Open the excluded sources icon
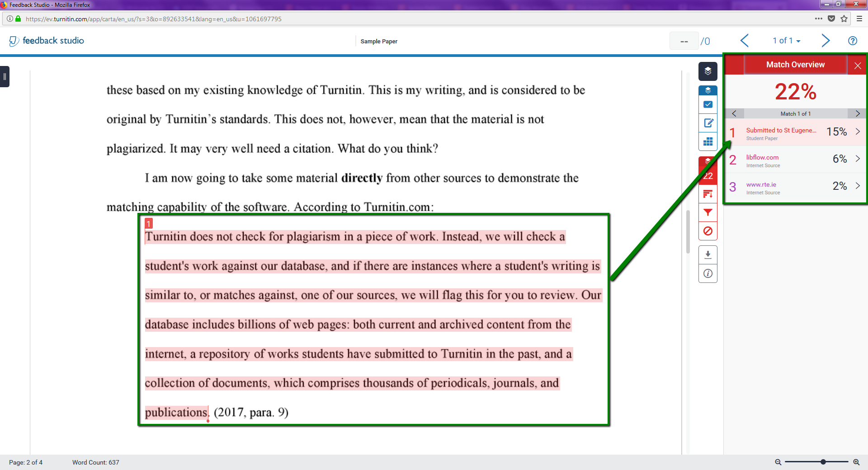Image resolution: width=868 pixels, height=470 pixels. pyautogui.click(x=708, y=231)
